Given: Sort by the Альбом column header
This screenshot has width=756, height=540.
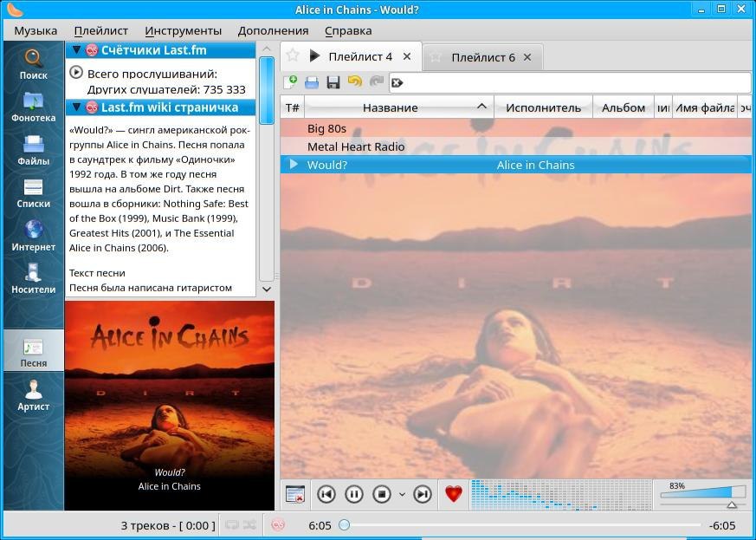Looking at the screenshot, I should [623, 107].
